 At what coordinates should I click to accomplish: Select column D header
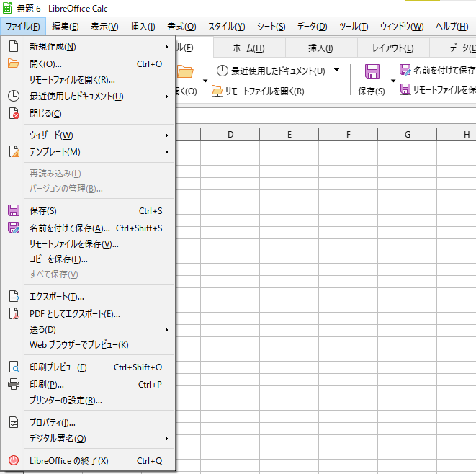point(230,134)
